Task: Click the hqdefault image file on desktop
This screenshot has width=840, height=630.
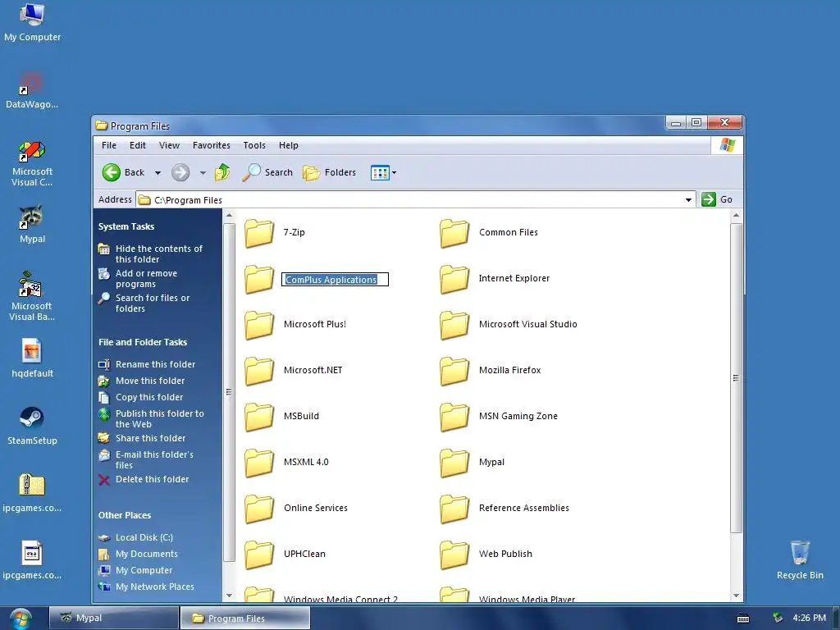Action: [x=32, y=351]
